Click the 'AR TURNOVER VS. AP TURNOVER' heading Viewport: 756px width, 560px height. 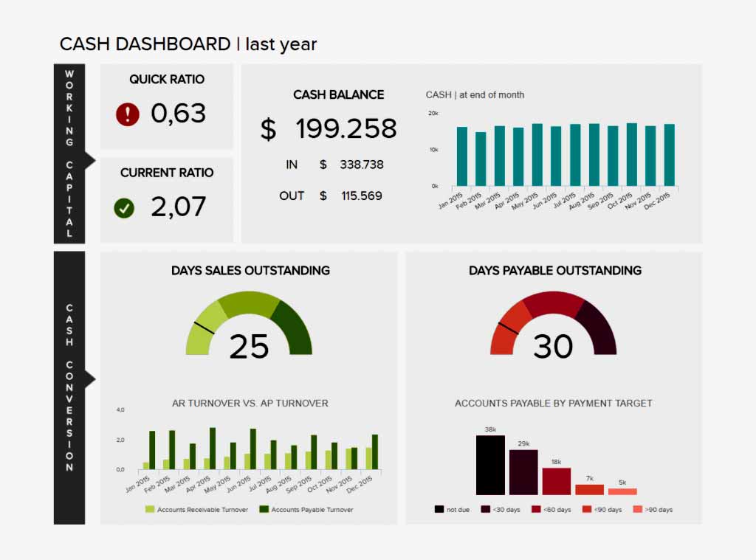250,404
